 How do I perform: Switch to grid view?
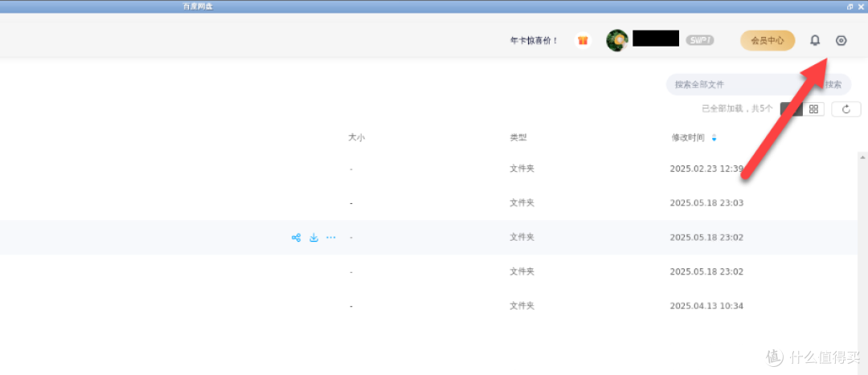(x=813, y=109)
